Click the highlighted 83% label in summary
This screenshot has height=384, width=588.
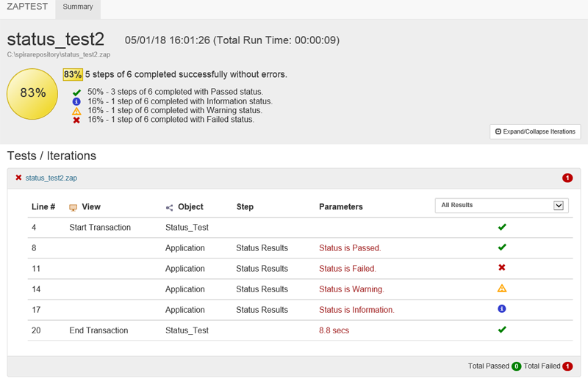(x=72, y=74)
